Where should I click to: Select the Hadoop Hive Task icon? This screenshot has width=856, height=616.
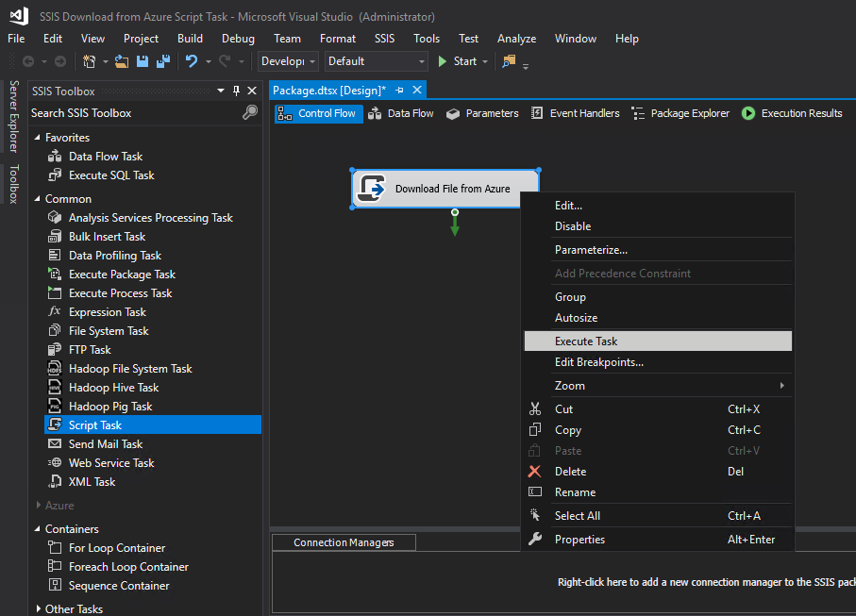pyautogui.click(x=55, y=388)
